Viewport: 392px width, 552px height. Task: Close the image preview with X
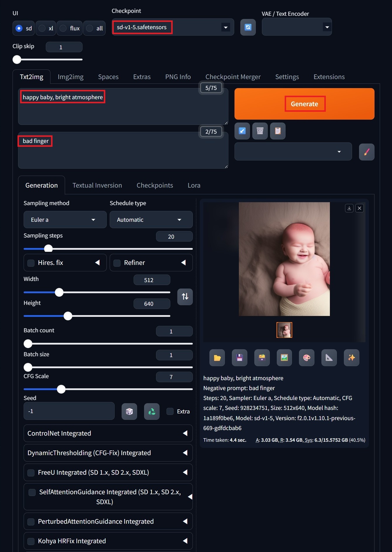(x=359, y=208)
